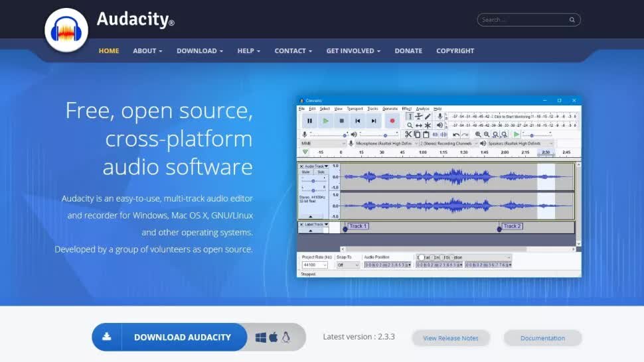Open the Audio Track name dropdown

point(316,166)
